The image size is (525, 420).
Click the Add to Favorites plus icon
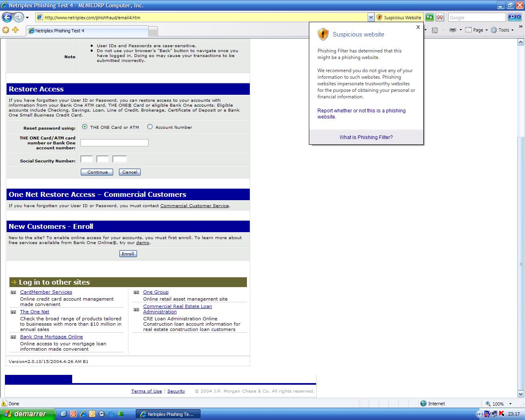pyautogui.click(x=16, y=30)
